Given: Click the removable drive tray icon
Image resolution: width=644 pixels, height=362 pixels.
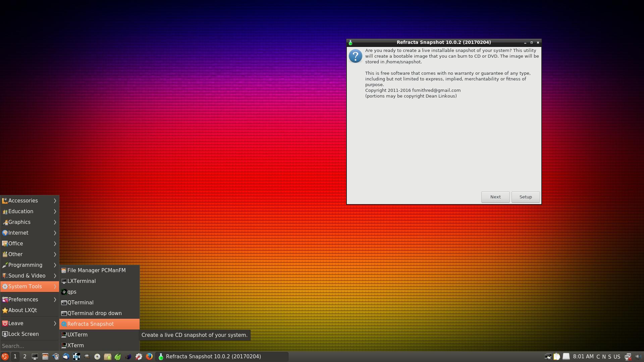Looking at the screenshot, I should pos(566,357).
